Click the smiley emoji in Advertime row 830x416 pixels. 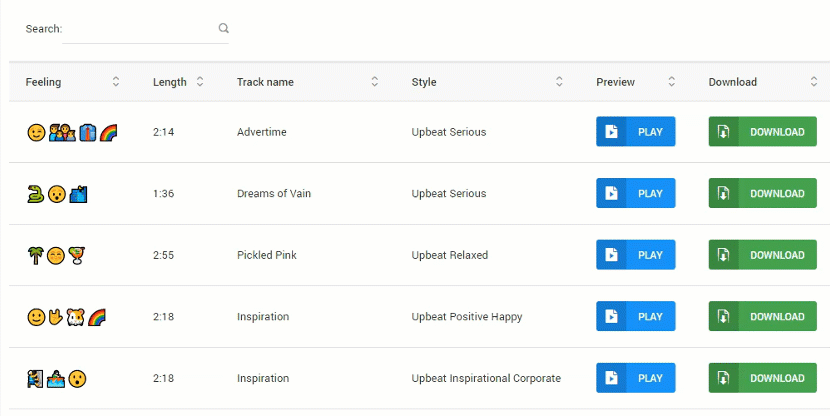(x=36, y=132)
